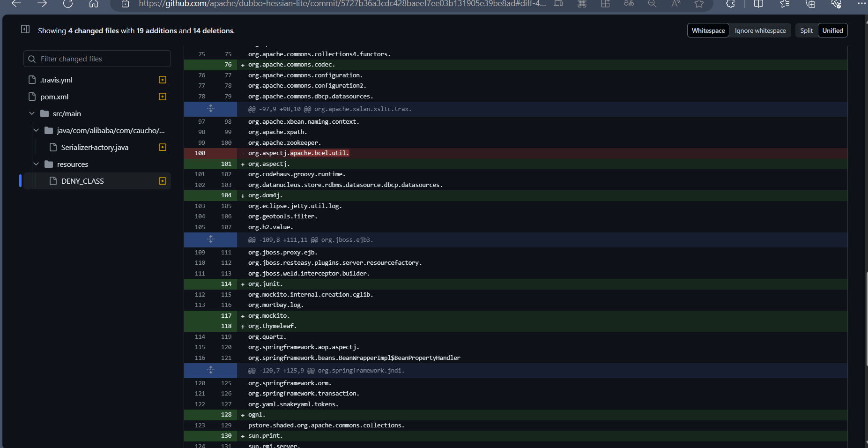The image size is (868, 448).
Task: Expand hidden lines at hunk -120,7 +125,9
Action: pos(211,370)
